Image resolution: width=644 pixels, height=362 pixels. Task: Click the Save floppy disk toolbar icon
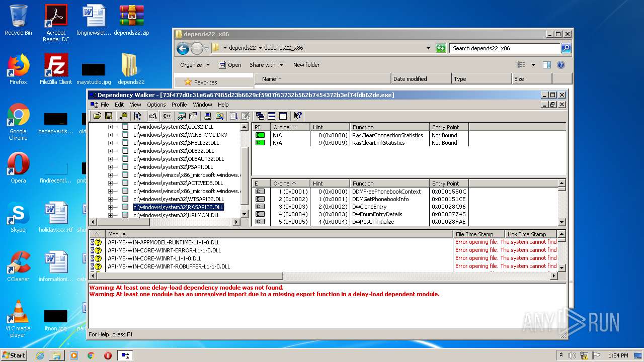108,116
